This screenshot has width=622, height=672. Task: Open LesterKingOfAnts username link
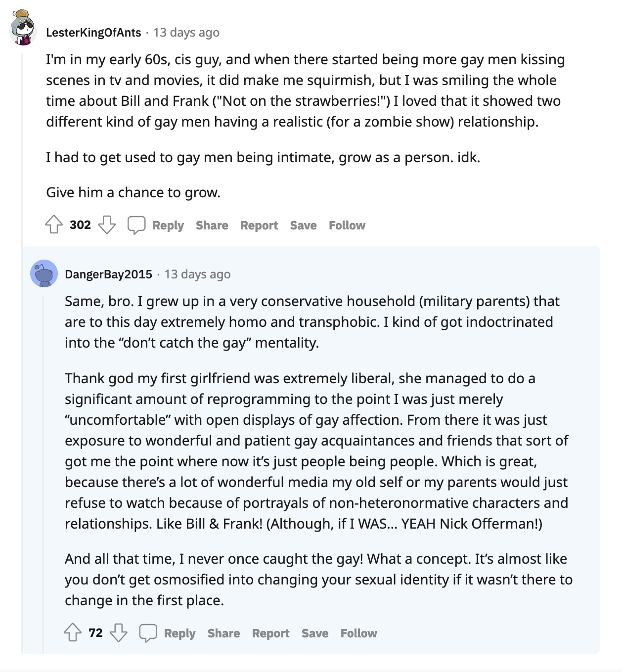tap(93, 33)
